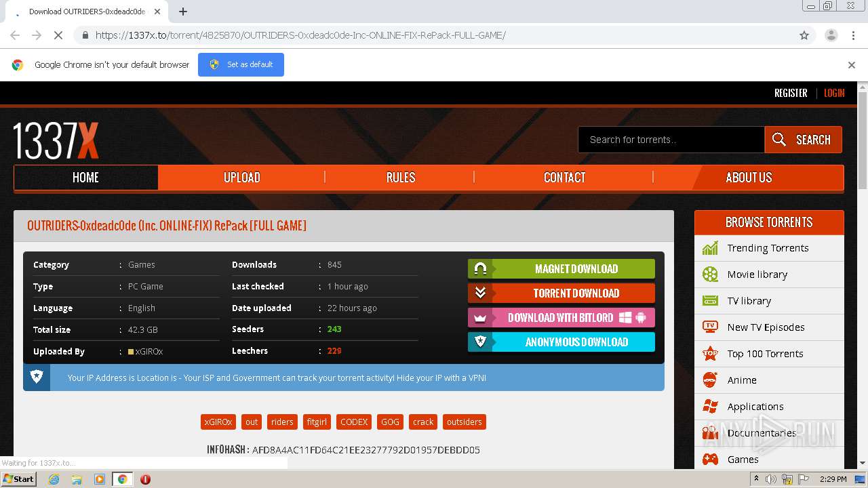Click the fitgirl tag
The width and height of the screenshot is (868, 488).
coord(317,422)
